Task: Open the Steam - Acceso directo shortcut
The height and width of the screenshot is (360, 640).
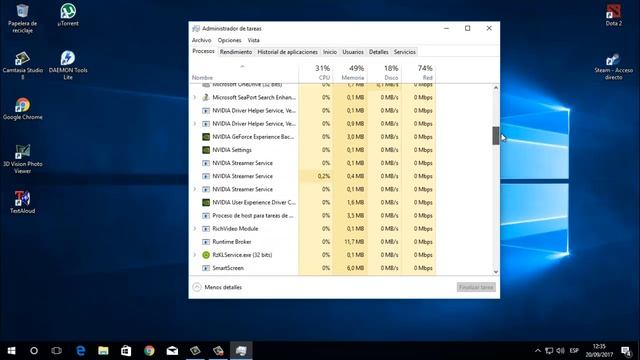Action: click(613, 67)
